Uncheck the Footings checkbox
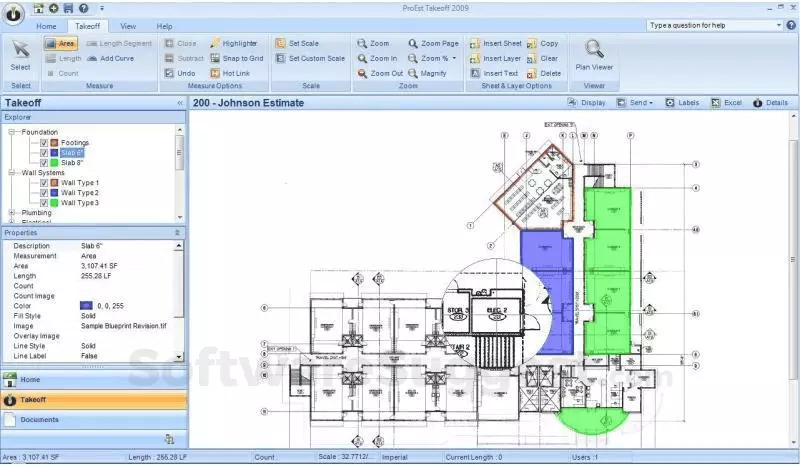The width and height of the screenshot is (800, 466). pos(44,142)
